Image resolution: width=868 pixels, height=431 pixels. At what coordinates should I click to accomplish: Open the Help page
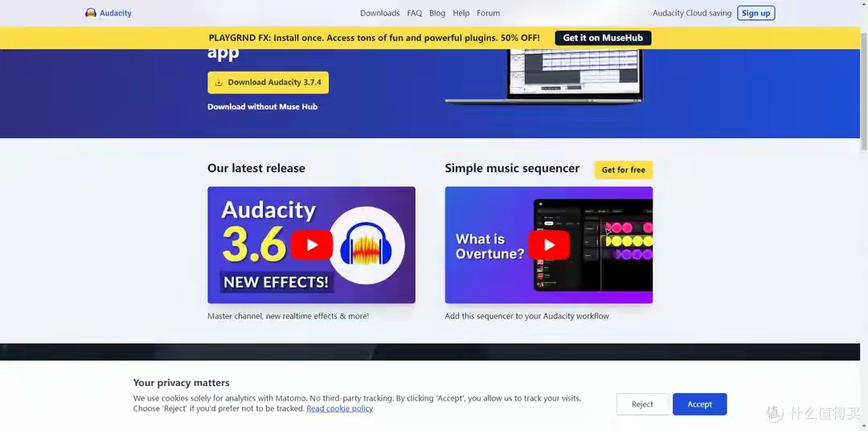click(461, 14)
